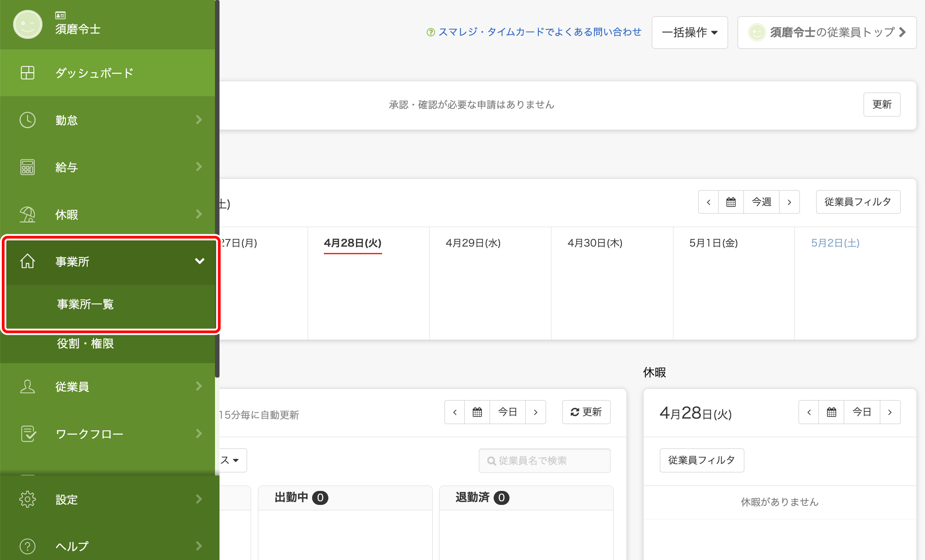
Task: Expand the 休暇 menu chevron
Action: pos(199,214)
